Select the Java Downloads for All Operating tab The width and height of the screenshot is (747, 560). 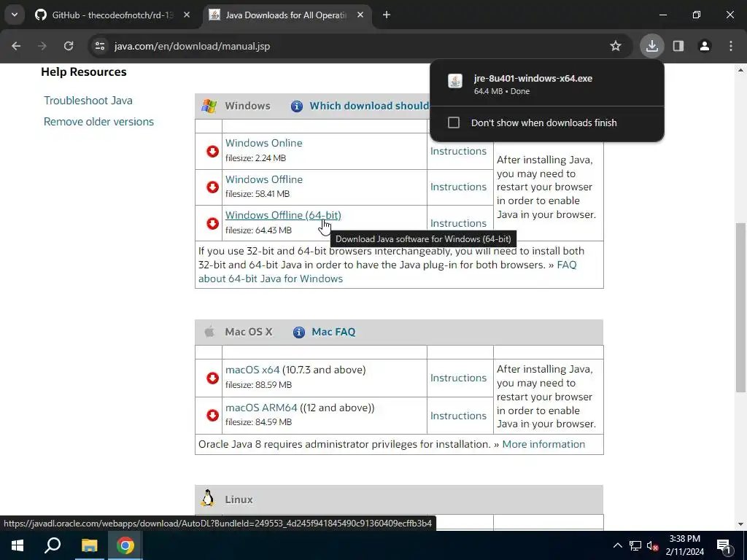pyautogui.click(x=286, y=15)
